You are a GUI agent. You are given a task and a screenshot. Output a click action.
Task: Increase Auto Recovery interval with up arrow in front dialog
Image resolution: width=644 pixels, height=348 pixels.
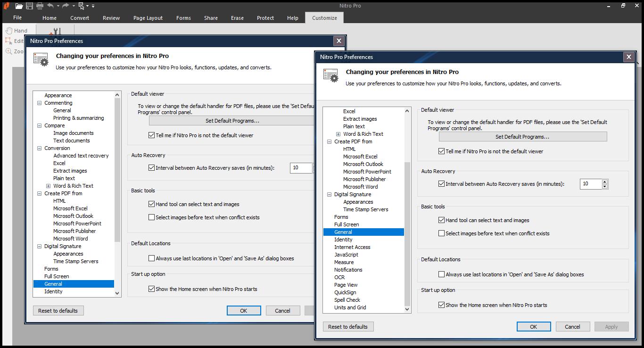pyautogui.click(x=605, y=182)
